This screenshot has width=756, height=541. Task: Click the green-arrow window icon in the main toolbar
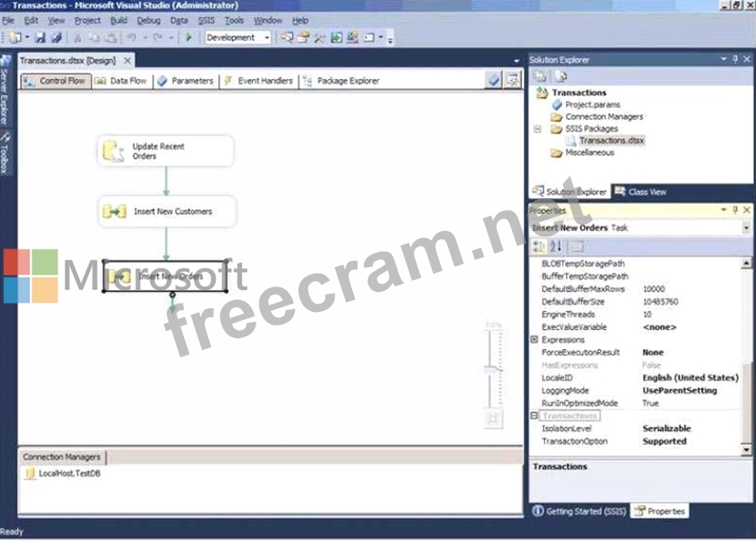[x=336, y=37]
